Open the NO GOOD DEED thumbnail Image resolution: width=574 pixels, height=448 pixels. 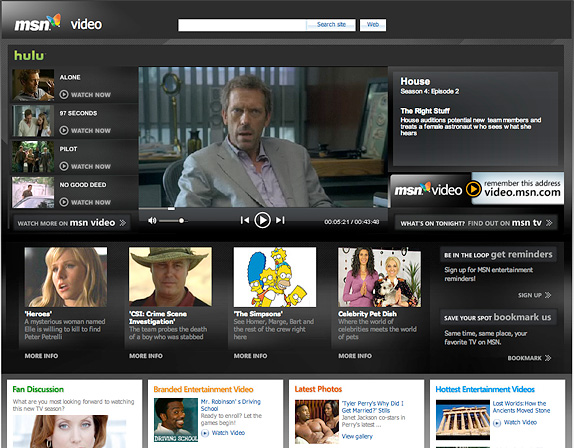point(33,193)
